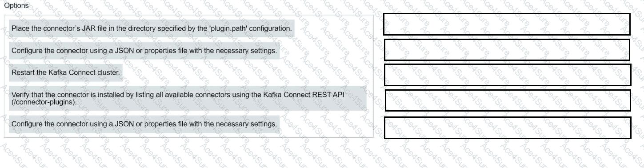Click the first empty answer box
644x168 pixels.
tap(507, 24)
